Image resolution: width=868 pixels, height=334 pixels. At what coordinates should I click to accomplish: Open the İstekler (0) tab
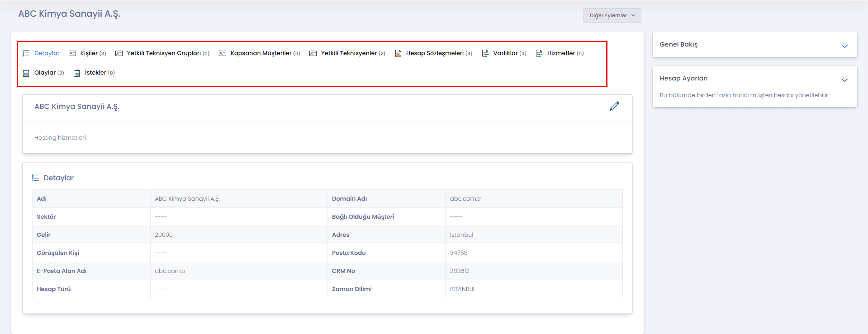[94, 73]
